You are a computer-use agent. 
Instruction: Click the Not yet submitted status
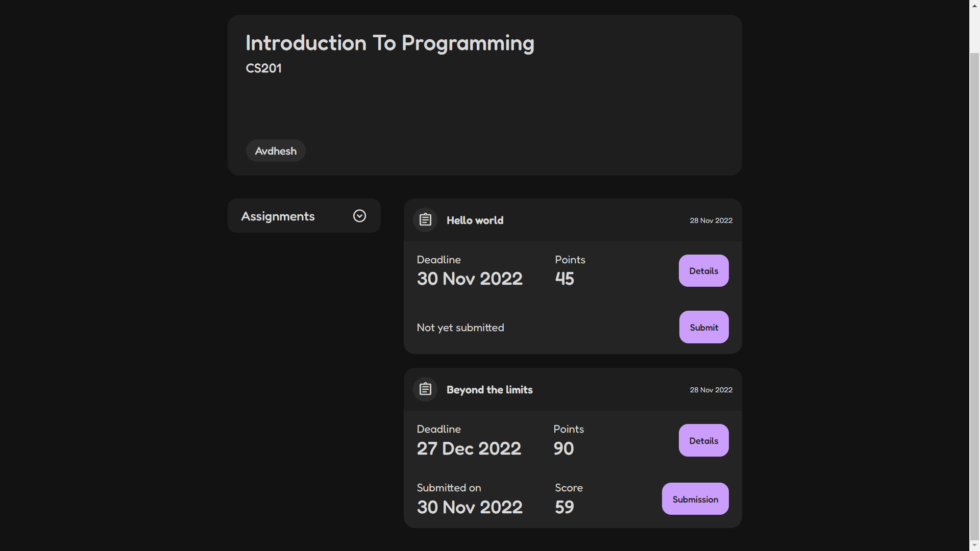(460, 328)
